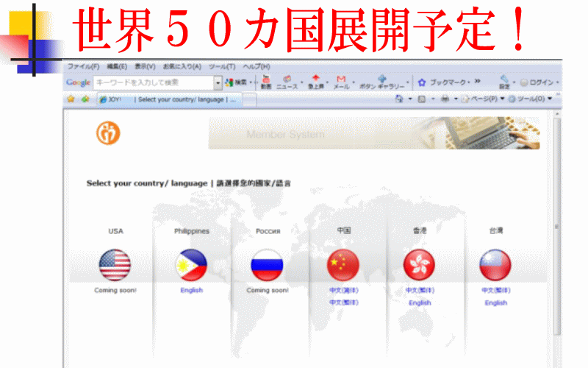This screenshot has height=368, width=588.
Task: Click the 'USA' country label
Action: (x=115, y=231)
